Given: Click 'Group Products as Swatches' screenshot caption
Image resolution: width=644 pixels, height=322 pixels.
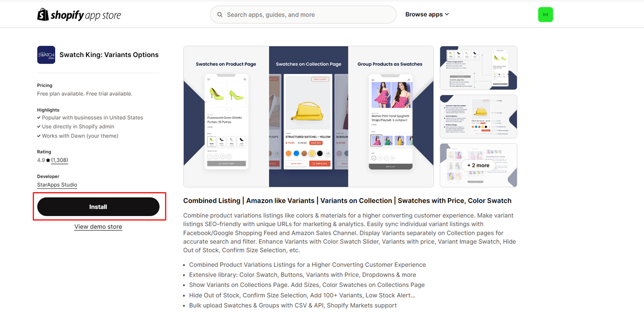Looking at the screenshot, I should coord(390,64).
